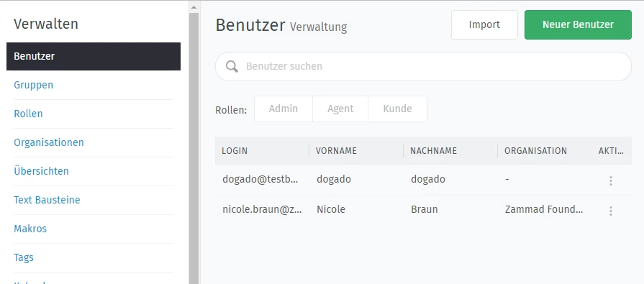The width and height of the screenshot is (644, 284).
Task: Open actions menu for dogado user row
Action: (x=611, y=180)
